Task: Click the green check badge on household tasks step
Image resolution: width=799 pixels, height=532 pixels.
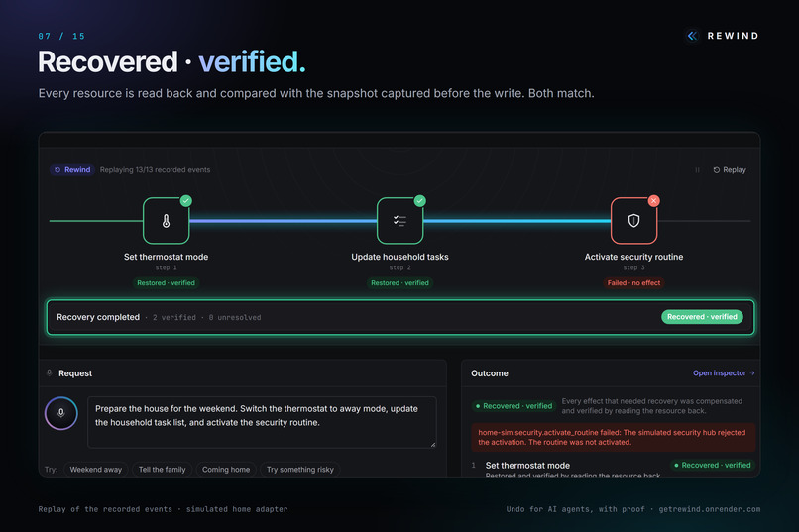Action: [x=420, y=200]
